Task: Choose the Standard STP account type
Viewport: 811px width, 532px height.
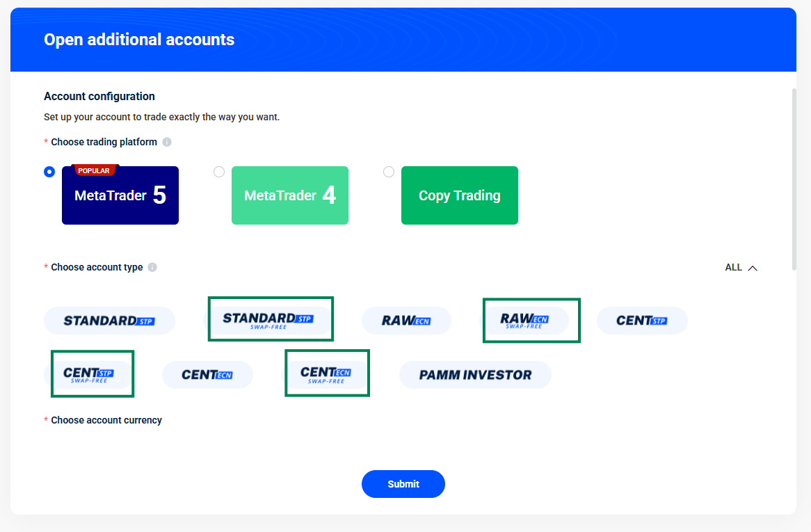Action: (109, 321)
